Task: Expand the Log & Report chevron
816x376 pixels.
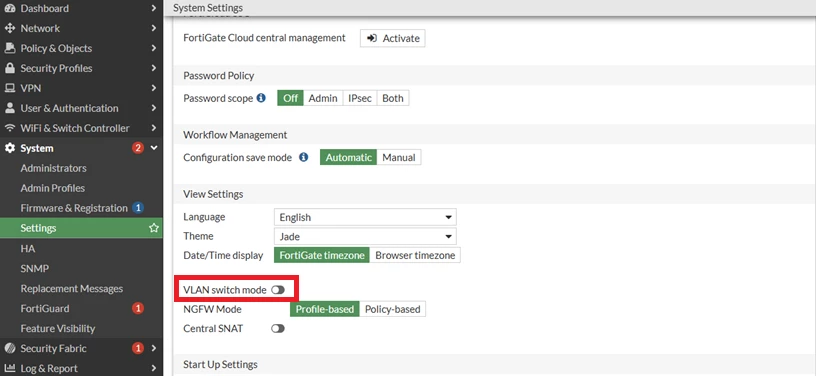Action: [154, 368]
